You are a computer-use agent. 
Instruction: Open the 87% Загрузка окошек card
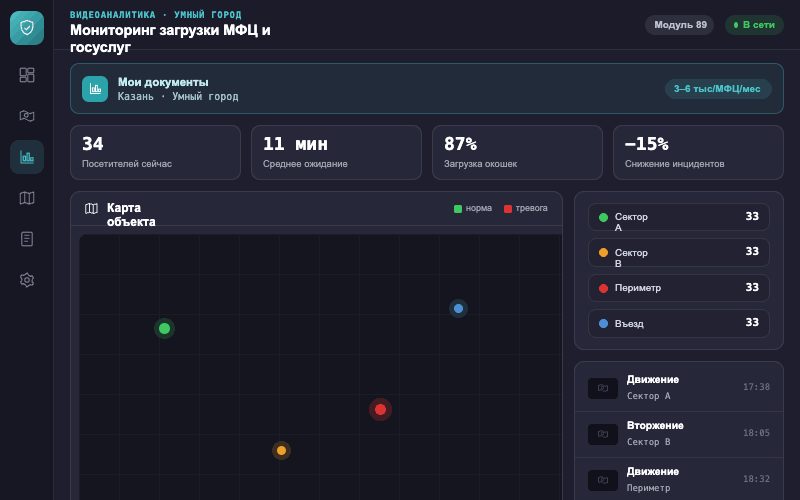(x=517, y=153)
